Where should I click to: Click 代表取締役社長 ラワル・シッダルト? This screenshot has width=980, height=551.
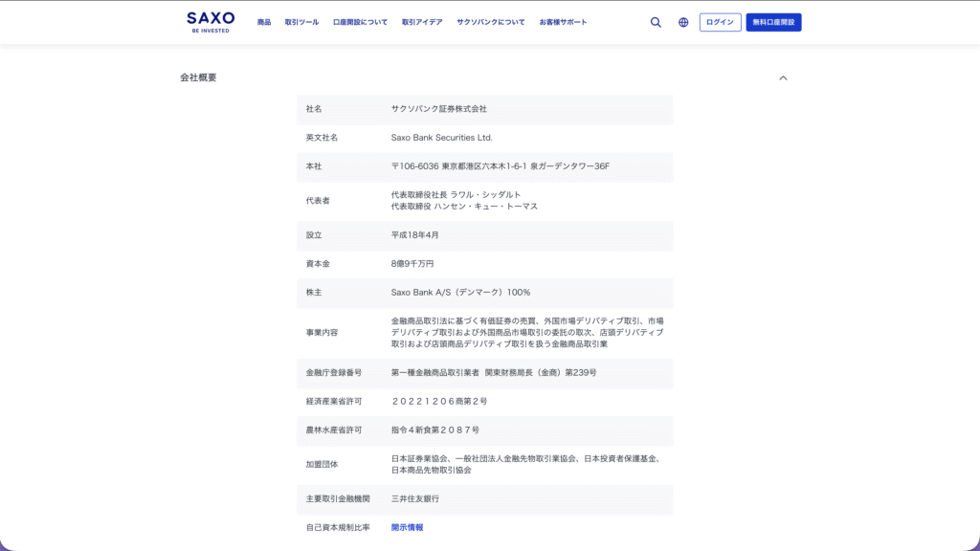pos(456,195)
